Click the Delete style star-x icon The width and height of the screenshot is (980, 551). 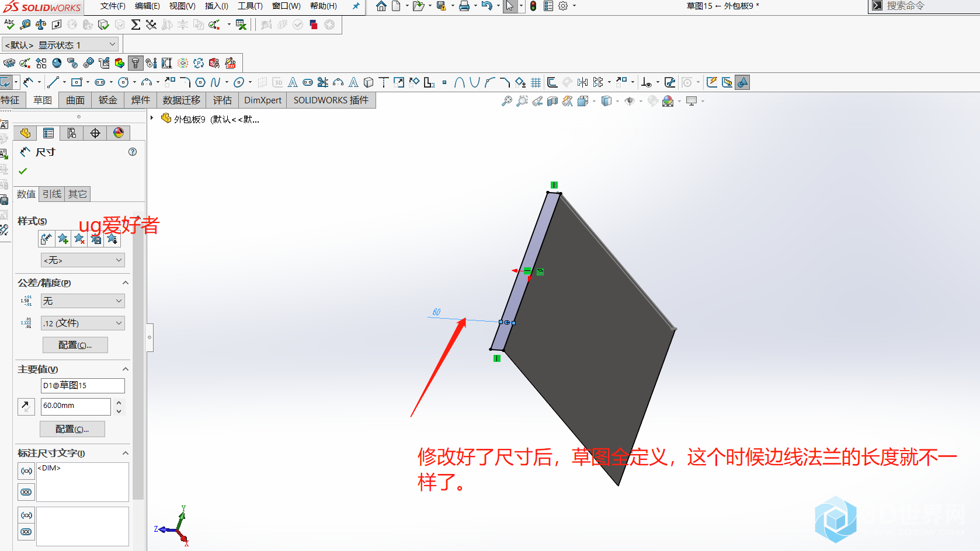(x=79, y=239)
